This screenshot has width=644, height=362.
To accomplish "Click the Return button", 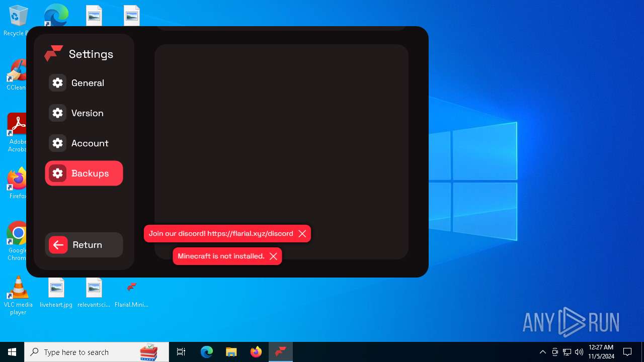I will point(84,245).
